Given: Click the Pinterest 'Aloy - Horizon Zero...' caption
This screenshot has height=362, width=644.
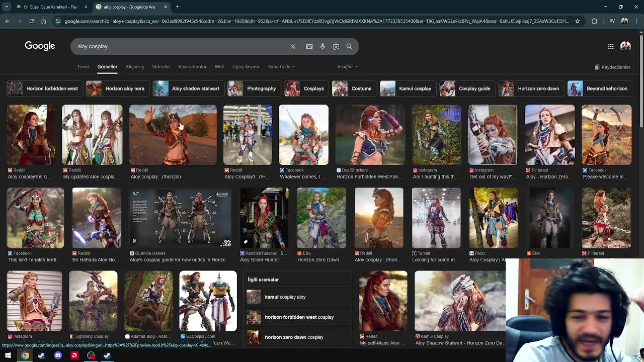Looking at the screenshot, I should 549,177.
